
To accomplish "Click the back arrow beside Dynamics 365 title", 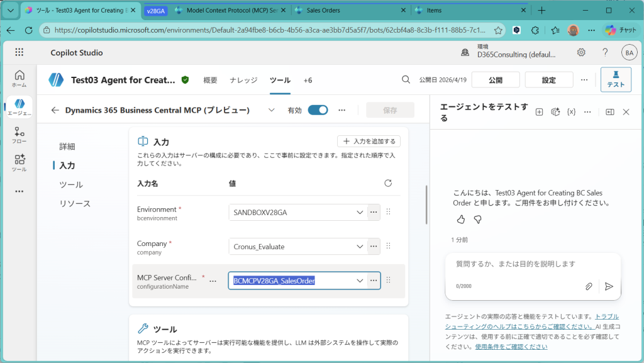I will [x=55, y=110].
